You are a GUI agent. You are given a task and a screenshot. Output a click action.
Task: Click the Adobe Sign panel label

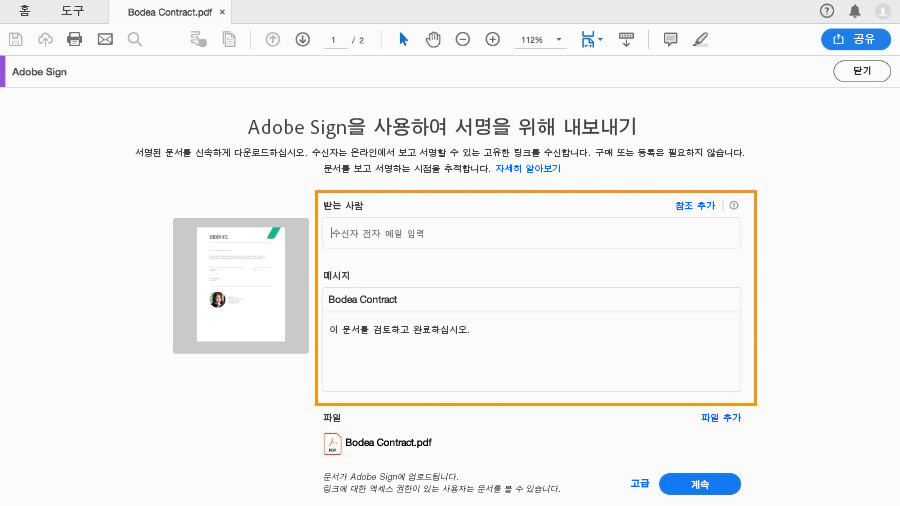(39, 72)
